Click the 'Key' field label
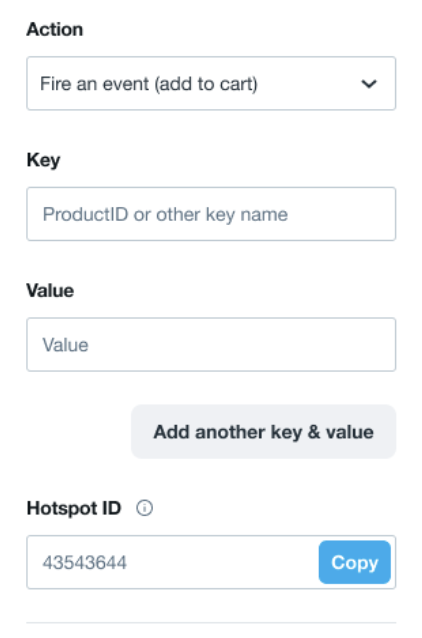422x638 pixels. click(x=44, y=160)
